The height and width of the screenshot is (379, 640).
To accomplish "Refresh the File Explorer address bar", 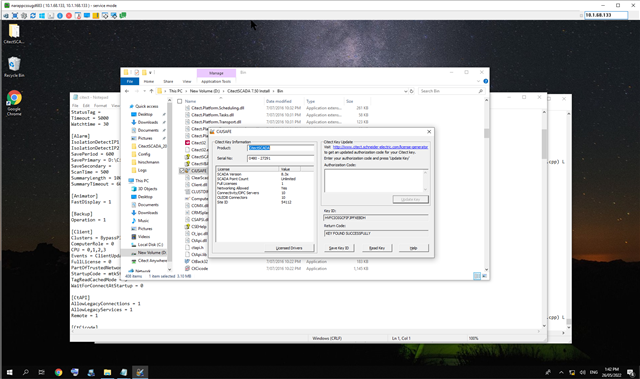I will tap(411, 91).
